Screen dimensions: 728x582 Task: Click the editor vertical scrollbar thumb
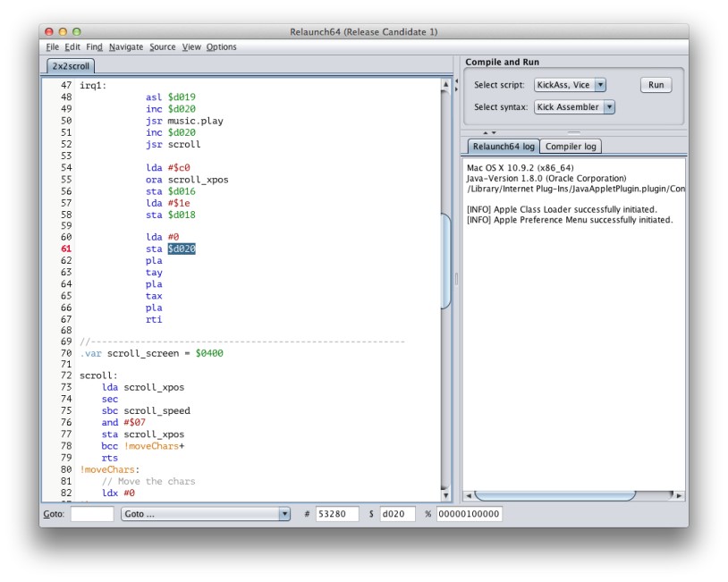pyautogui.click(x=445, y=261)
